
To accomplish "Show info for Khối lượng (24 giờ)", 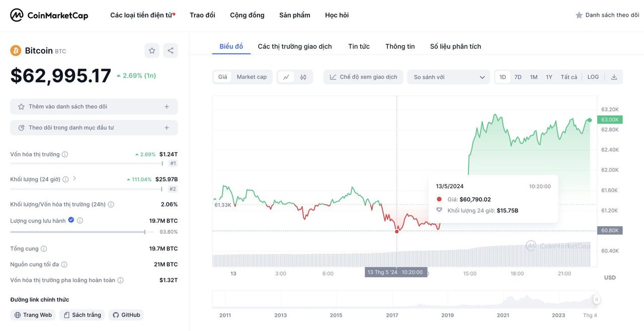I will (65, 179).
